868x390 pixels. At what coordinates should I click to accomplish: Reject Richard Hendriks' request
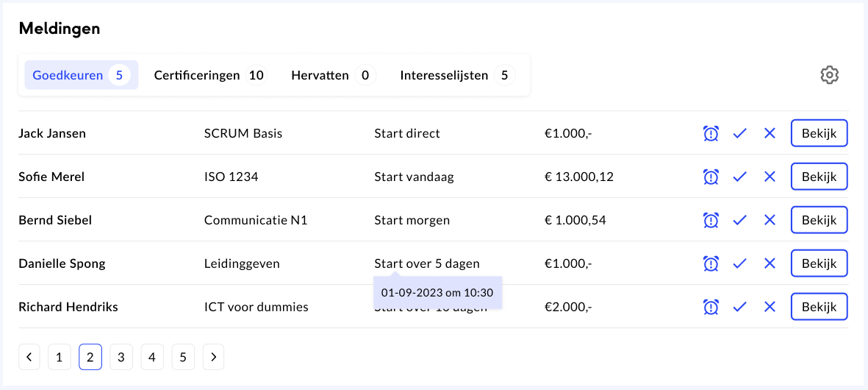click(770, 307)
